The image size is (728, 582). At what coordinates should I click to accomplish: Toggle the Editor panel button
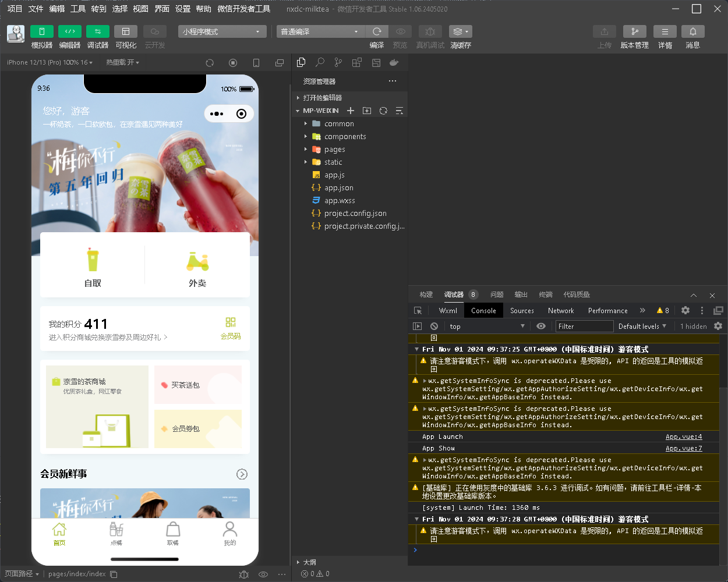tap(70, 31)
